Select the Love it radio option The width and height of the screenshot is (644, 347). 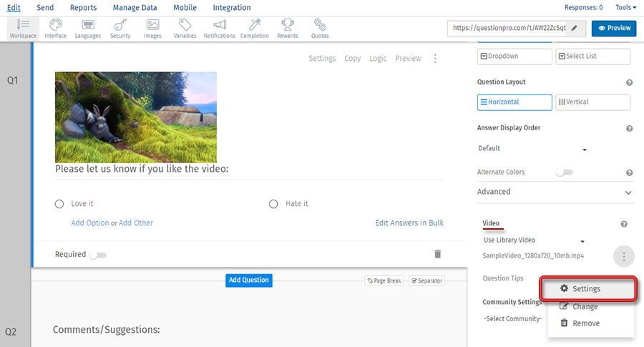[59, 204]
